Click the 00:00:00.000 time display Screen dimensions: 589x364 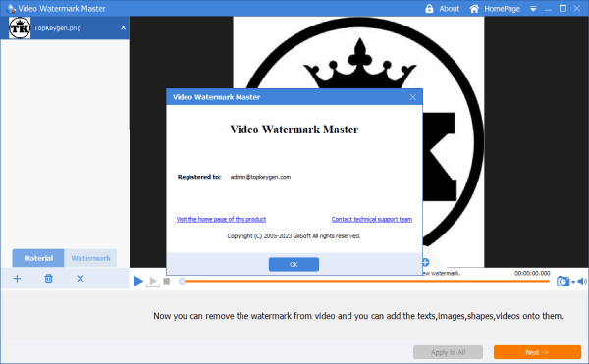532,273
